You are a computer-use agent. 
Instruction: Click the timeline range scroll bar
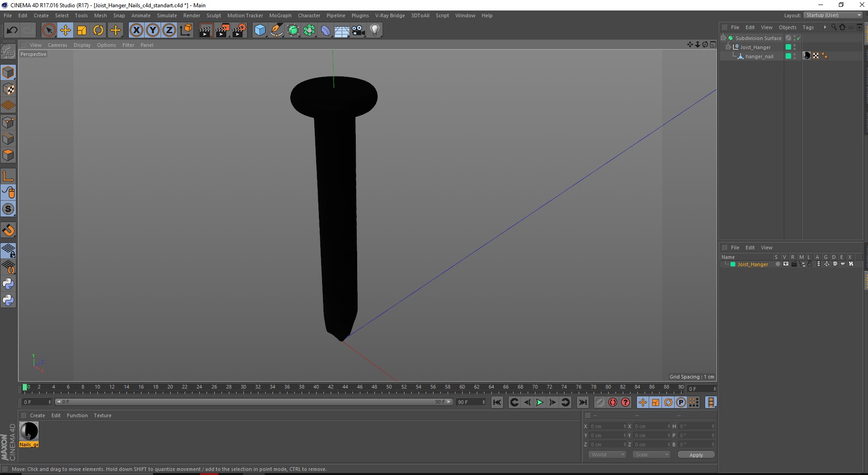point(254,402)
